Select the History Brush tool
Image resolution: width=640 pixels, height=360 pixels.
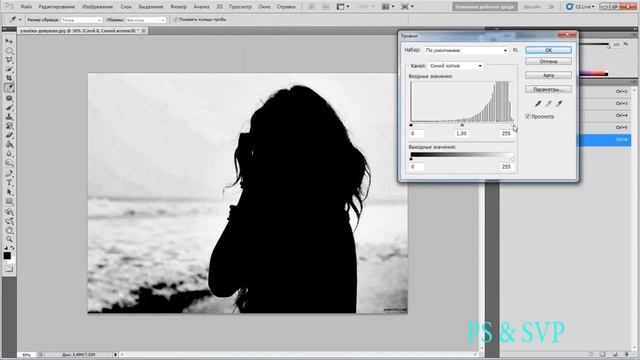tap(9, 126)
